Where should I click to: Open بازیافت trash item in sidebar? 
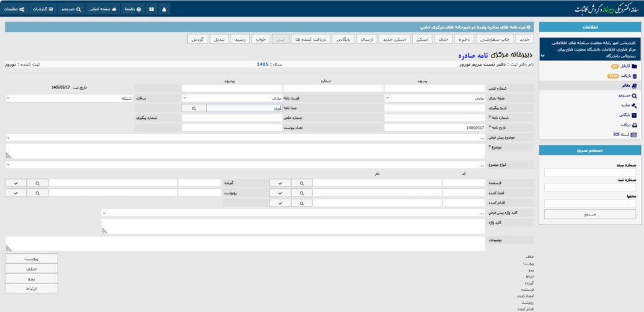pyautogui.click(x=623, y=76)
